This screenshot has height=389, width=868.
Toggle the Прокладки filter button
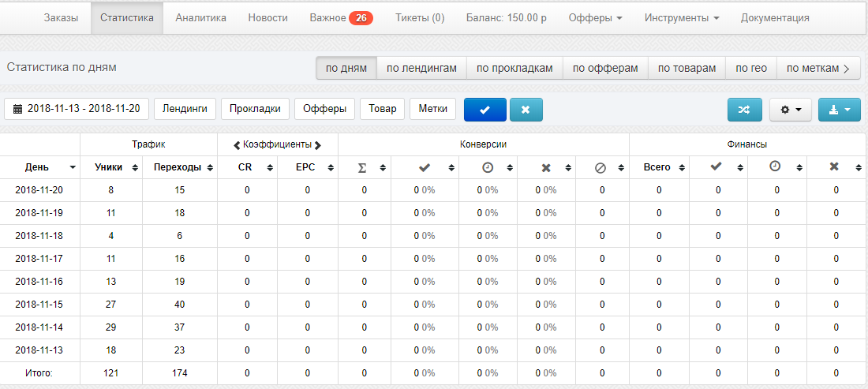pyautogui.click(x=255, y=109)
